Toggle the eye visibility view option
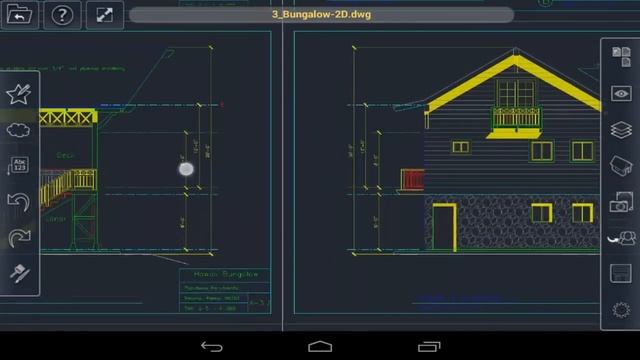Viewport: 640px width, 360px height. [x=621, y=93]
